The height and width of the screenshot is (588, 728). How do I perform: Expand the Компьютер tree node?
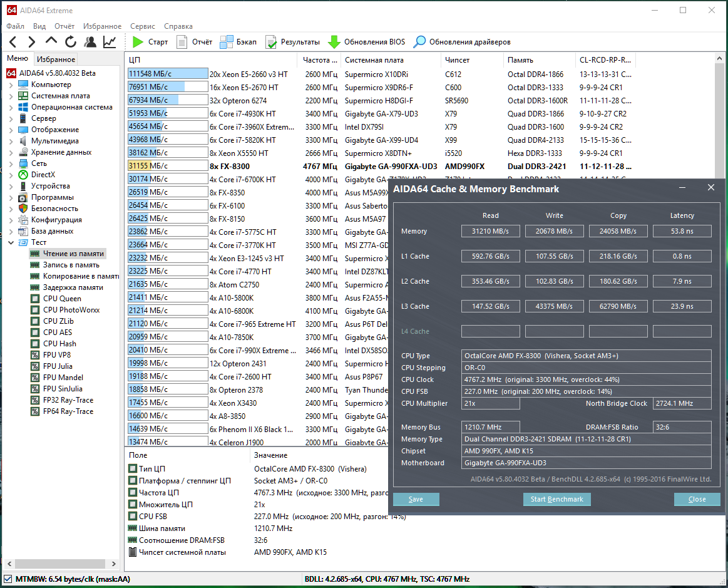click(11, 85)
